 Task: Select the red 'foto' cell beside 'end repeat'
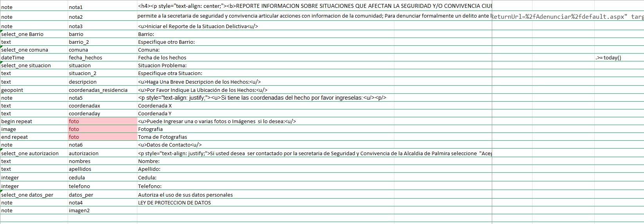[103, 137]
